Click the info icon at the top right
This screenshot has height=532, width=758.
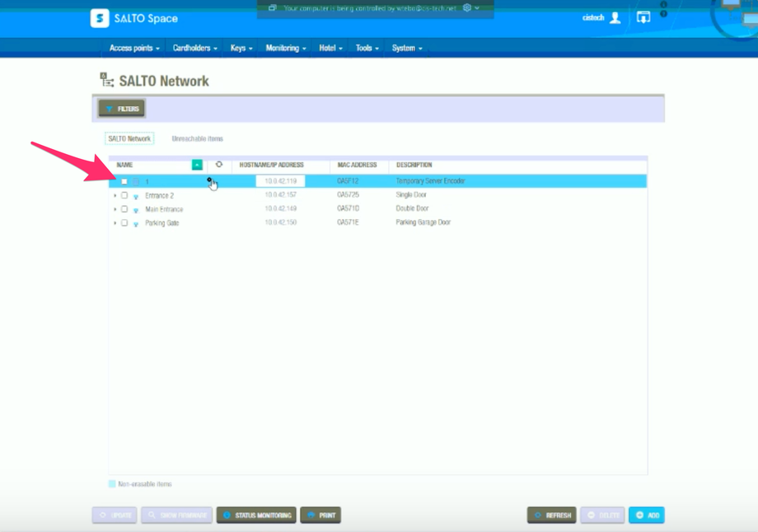[664, 4]
